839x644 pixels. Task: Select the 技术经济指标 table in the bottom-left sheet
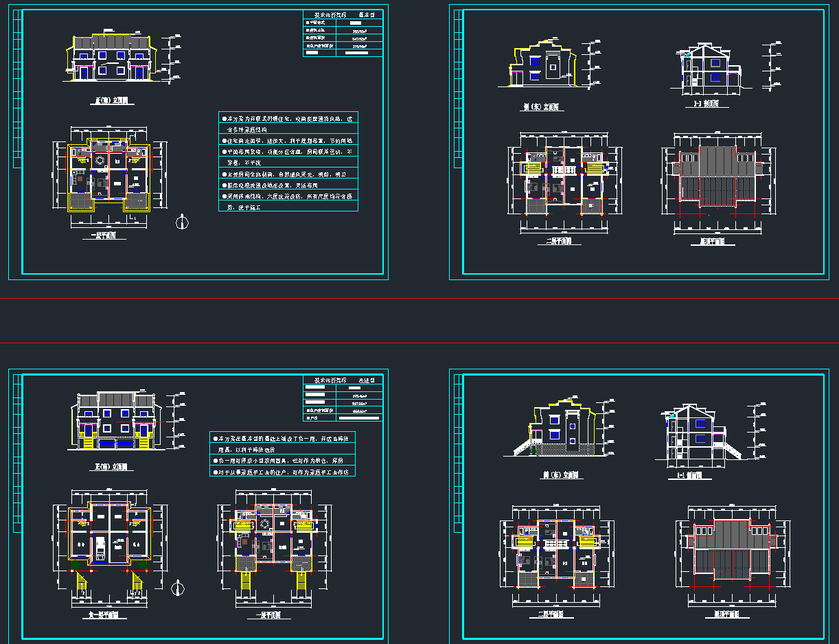pos(343,398)
